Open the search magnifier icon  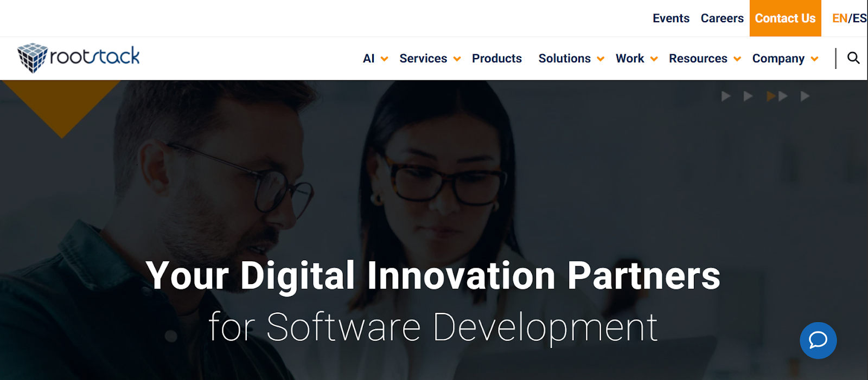point(853,58)
